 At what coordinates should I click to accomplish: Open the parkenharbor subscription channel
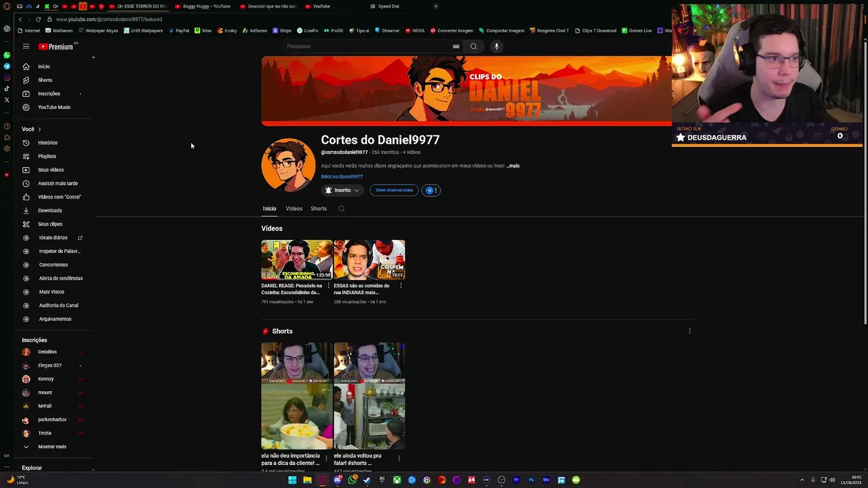point(52,420)
